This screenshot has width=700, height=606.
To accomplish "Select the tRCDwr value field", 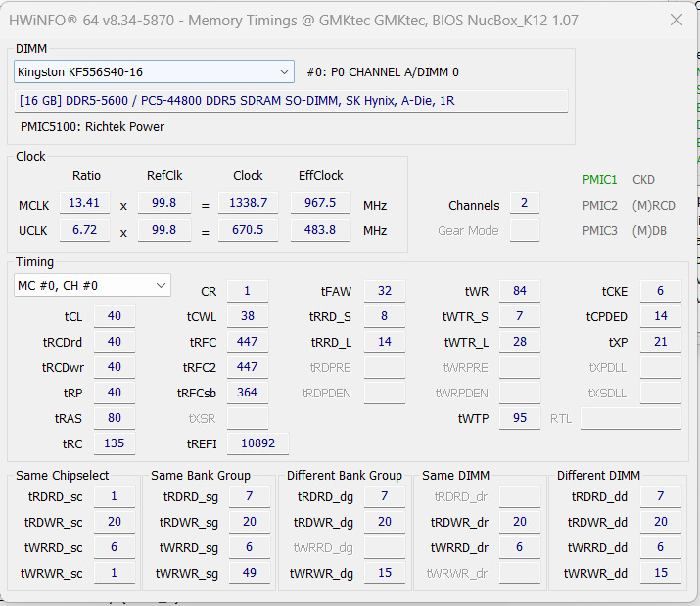I will pos(115,367).
